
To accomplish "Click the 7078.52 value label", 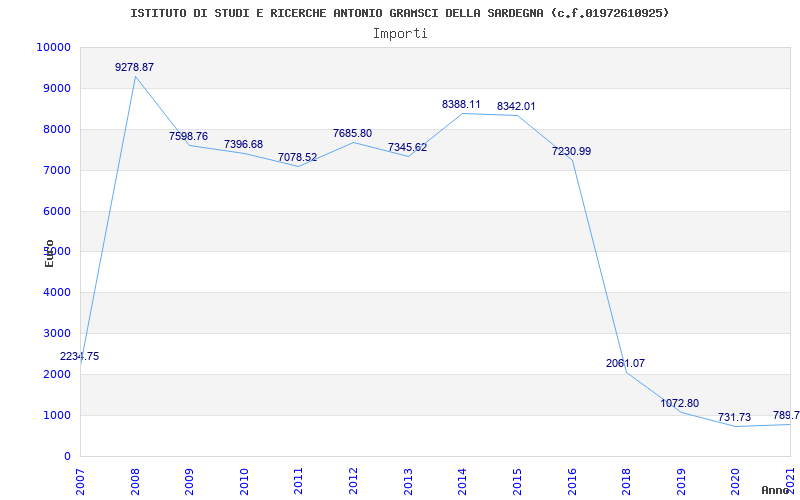I will [x=297, y=157].
